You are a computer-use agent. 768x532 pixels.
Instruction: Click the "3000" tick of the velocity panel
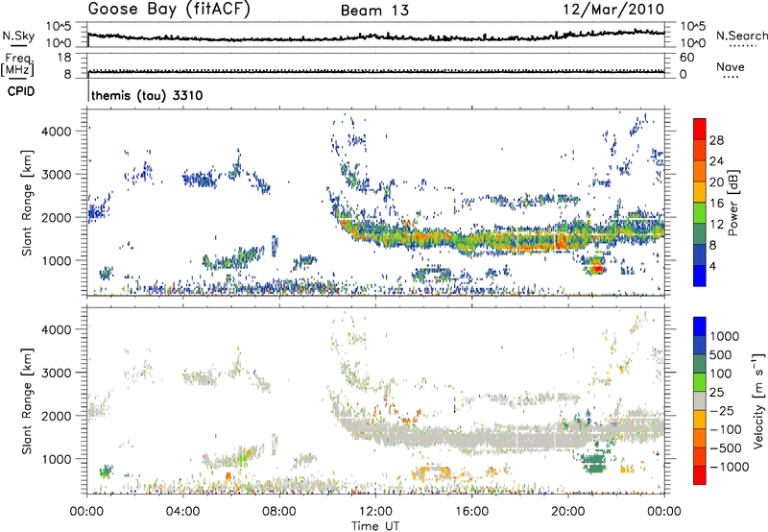click(x=57, y=373)
